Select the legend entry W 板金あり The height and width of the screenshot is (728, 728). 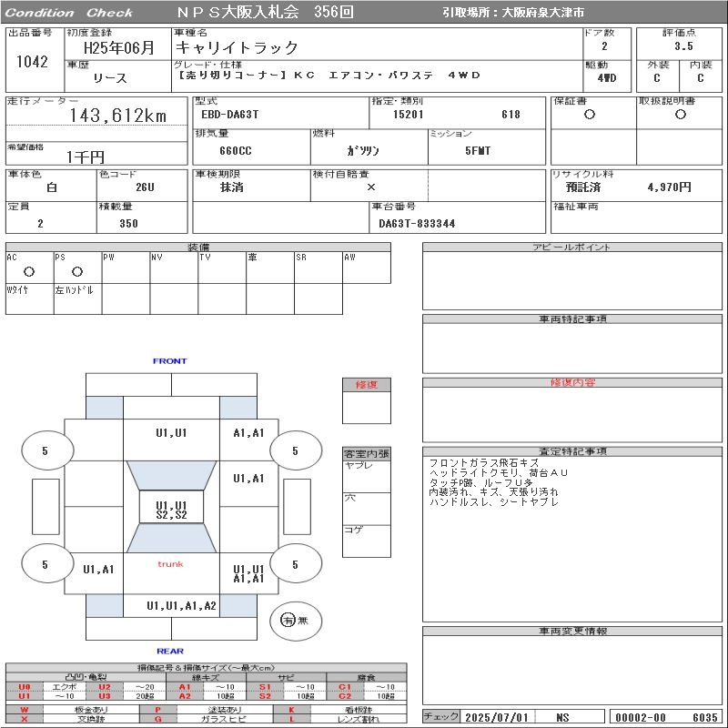tap(73, 710)
